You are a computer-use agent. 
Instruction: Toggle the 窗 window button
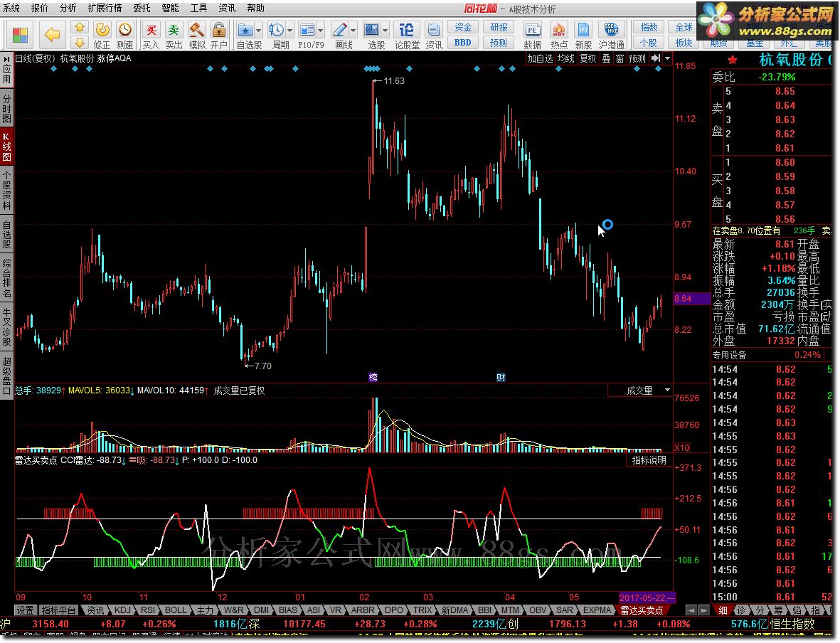coord(620,58)
